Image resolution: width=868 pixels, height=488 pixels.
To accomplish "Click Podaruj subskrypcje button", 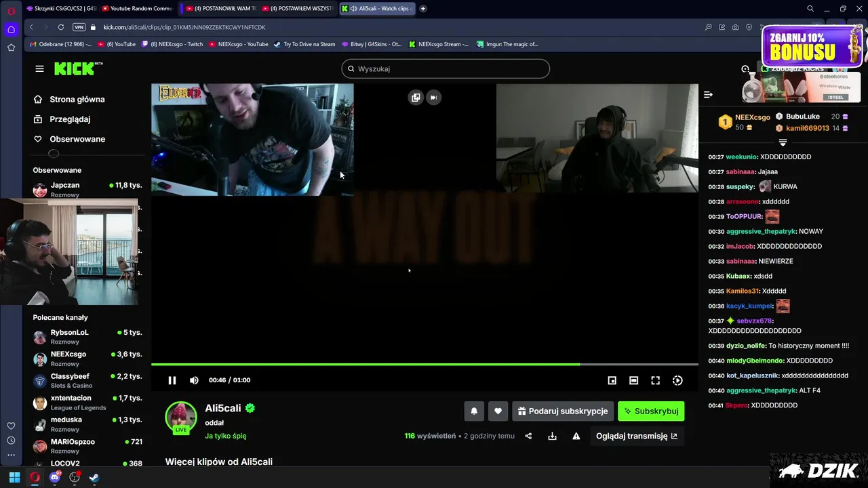I will (563, 411).
